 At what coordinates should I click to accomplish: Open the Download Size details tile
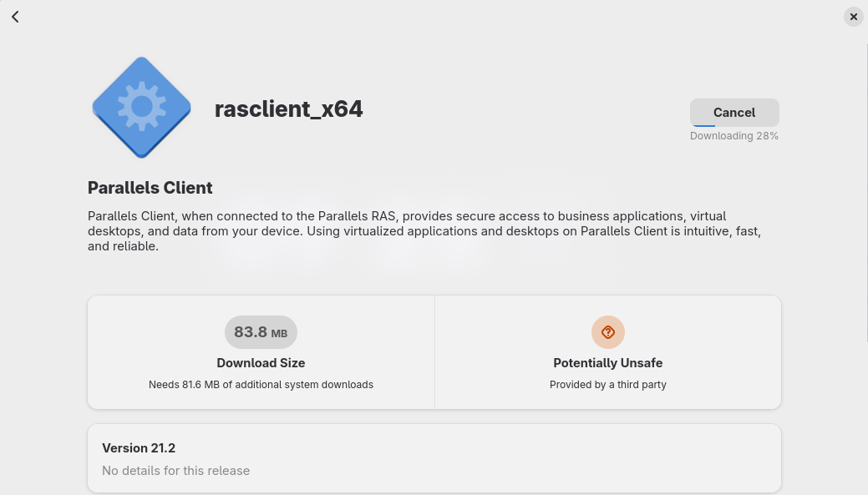point(261,352)
